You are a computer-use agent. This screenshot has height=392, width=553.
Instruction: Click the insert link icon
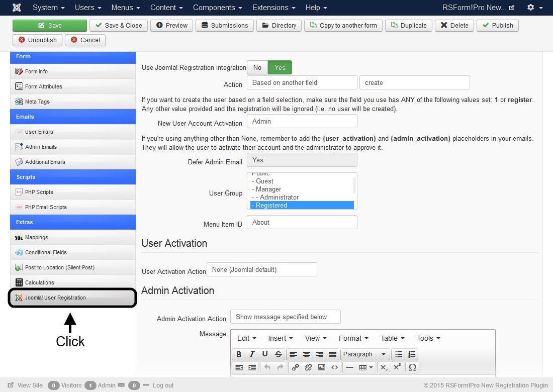click(x=296, y=367)
